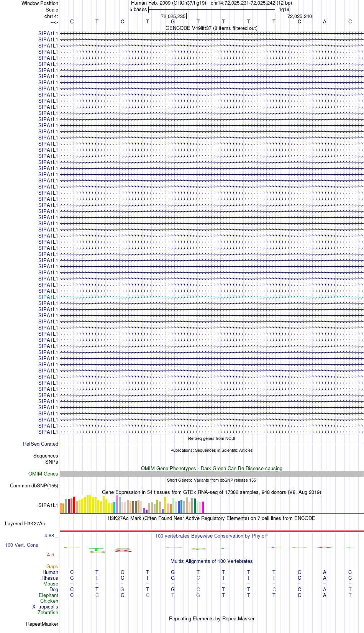Click the gray OMIM Genes bar

coord(212,474)
